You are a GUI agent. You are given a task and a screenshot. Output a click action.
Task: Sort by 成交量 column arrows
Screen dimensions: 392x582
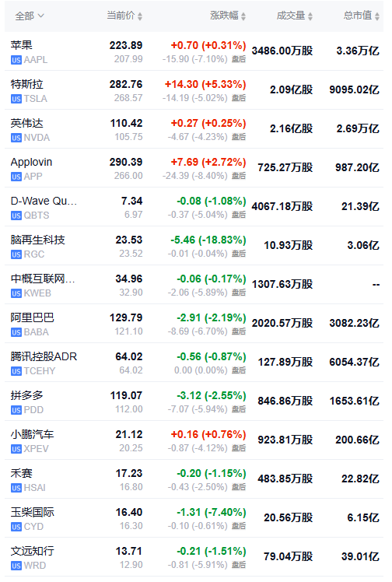[x=310, y=16]
